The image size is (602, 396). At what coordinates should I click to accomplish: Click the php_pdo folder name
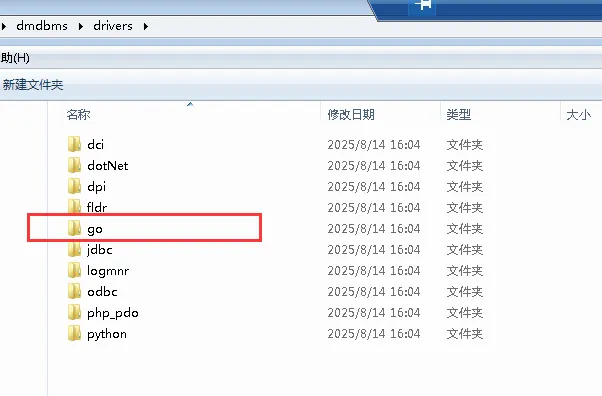coord(112,313)
